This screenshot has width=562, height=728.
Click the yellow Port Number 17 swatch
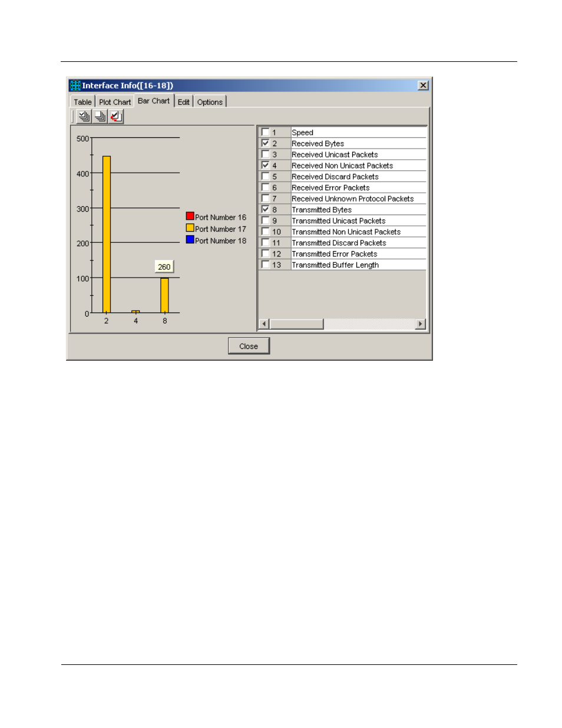[190, 228]
